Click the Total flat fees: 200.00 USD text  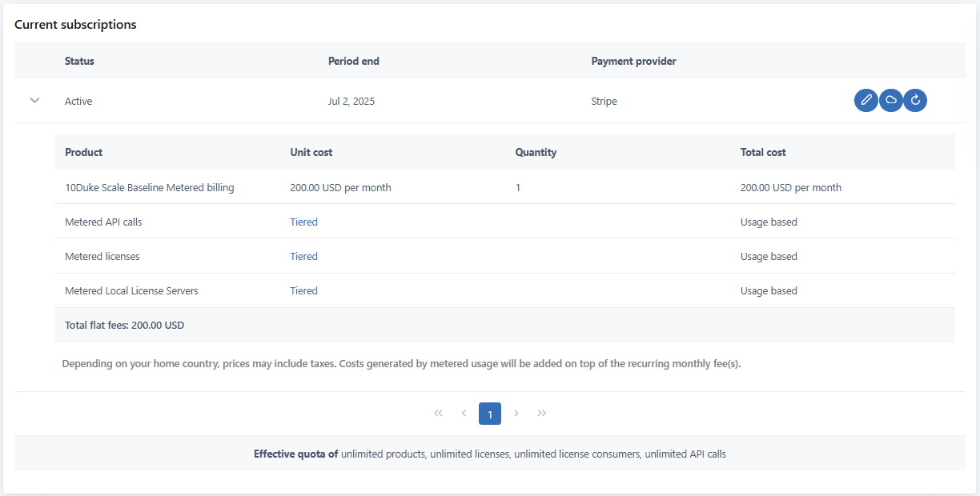[124, 326]
